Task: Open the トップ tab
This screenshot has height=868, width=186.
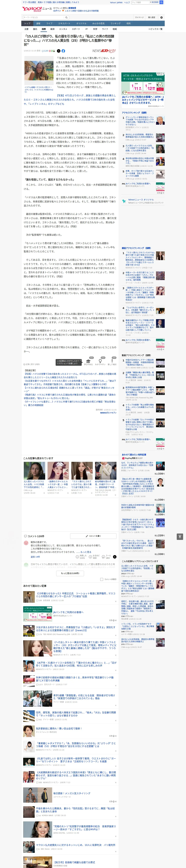Action: pyautogui.click(x=27, y=24)
